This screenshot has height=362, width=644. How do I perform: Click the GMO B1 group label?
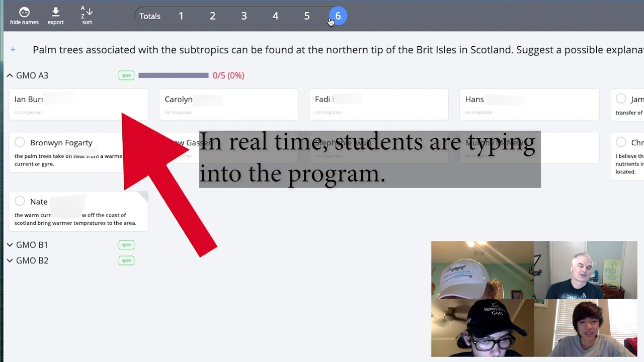coord(32,245)
